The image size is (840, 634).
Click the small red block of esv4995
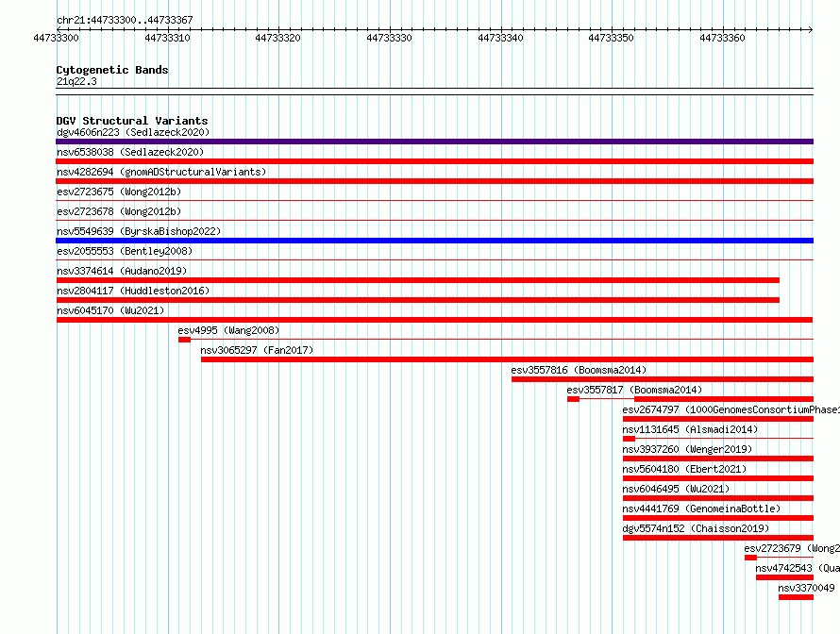click(x=184, y=340)
